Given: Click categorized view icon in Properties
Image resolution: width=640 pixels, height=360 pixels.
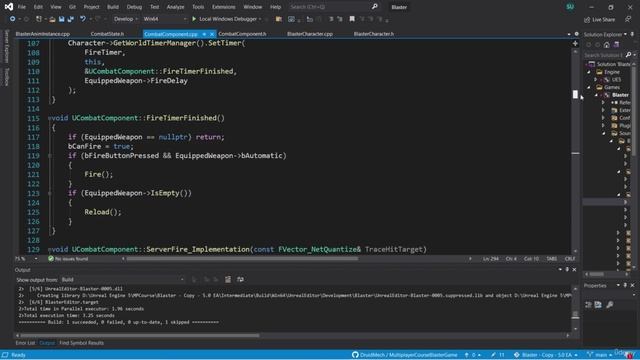Looking at the screenshot, I should 588,304.
